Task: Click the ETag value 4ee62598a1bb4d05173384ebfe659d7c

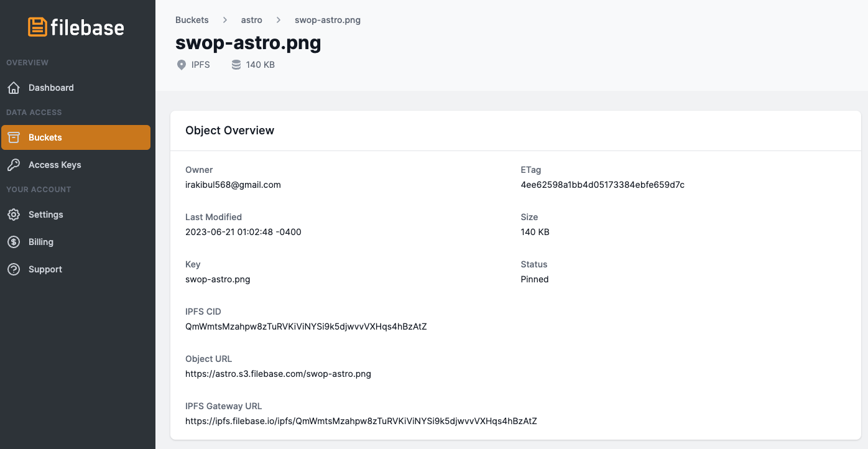Action: [x=603, y=185]
